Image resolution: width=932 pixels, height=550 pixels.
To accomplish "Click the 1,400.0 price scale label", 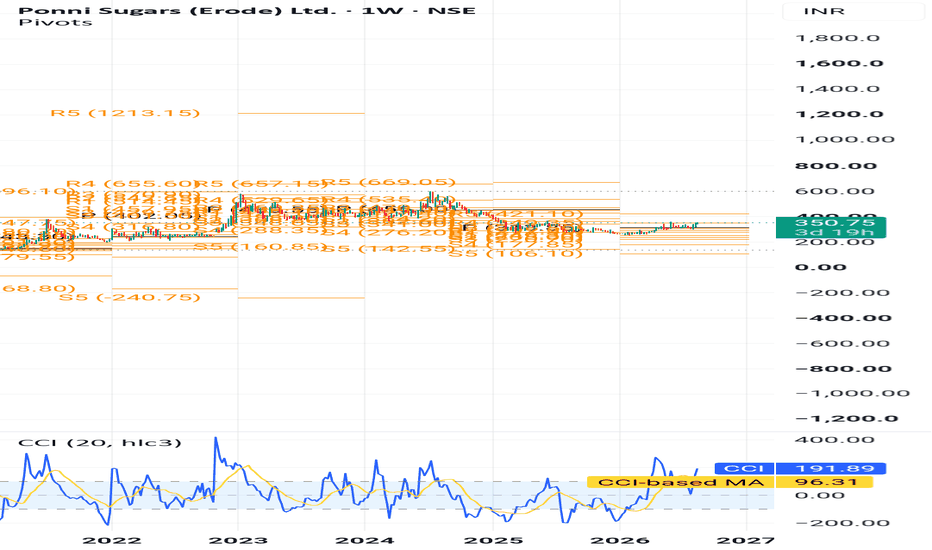I will click(x=837, y=89).
